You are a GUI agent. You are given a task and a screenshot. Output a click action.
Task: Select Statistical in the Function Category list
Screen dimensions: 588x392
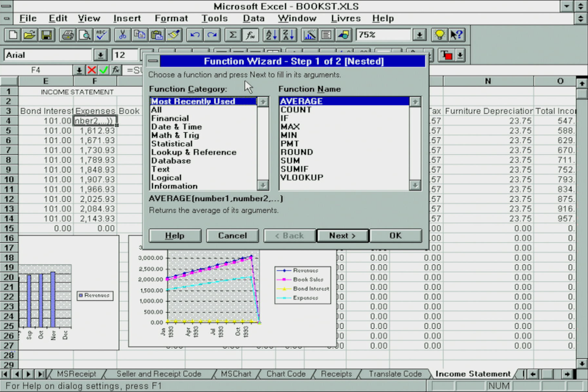(x=172, y=144)
